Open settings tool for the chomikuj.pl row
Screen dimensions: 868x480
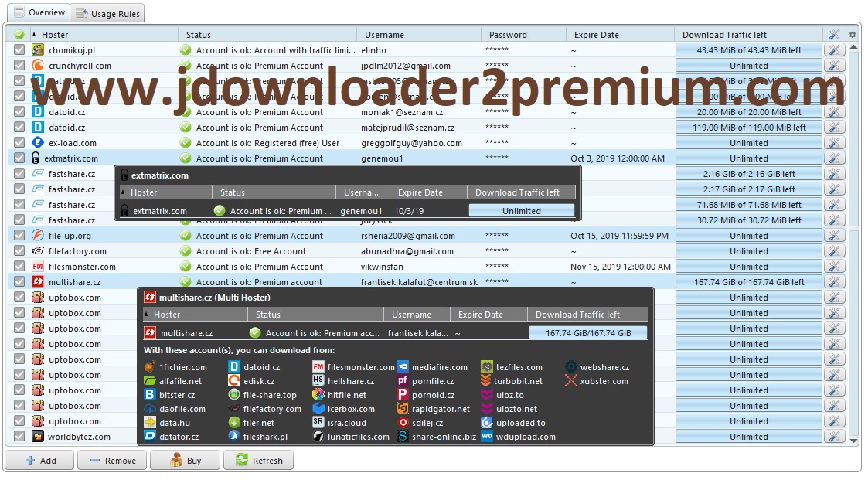[x=834, y=49]
